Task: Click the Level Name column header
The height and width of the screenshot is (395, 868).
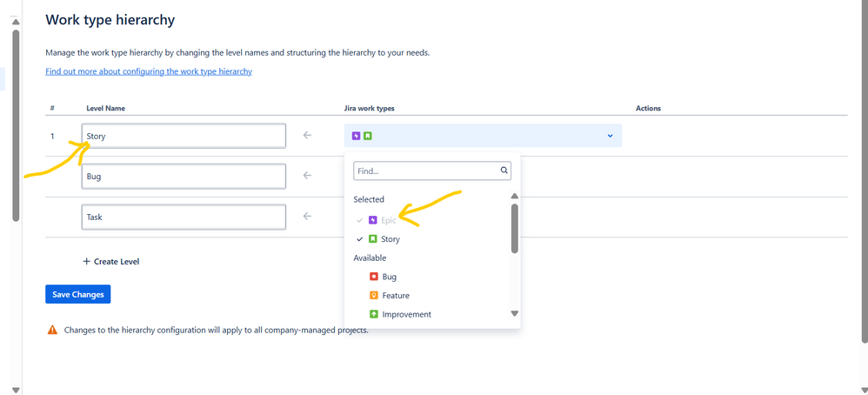Action: [106, 108]
